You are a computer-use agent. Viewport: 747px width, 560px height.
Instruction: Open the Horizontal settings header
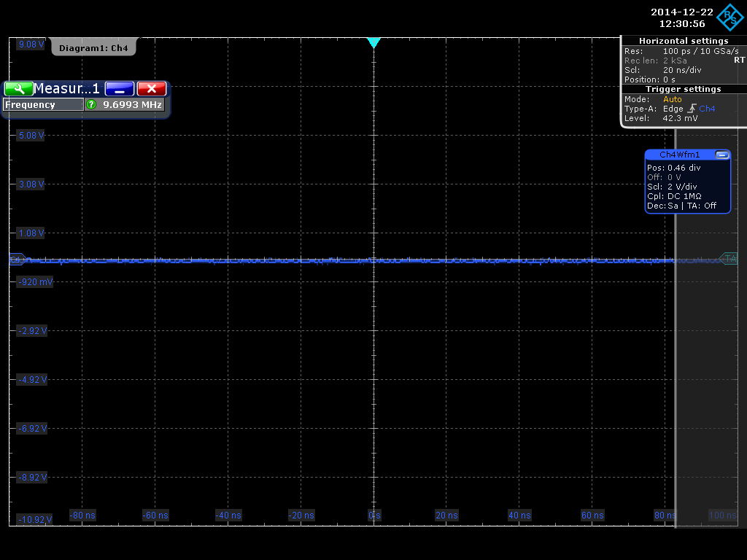[684, 41]
